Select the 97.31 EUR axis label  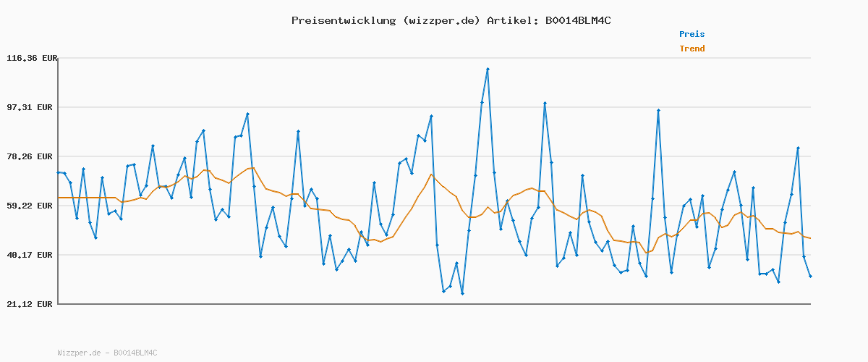tap(31, 107)
